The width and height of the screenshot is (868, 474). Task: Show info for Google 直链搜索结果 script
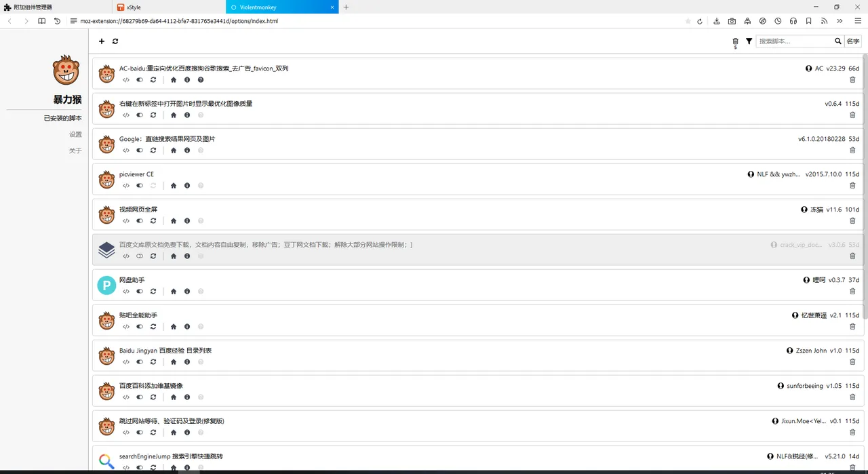187,151
